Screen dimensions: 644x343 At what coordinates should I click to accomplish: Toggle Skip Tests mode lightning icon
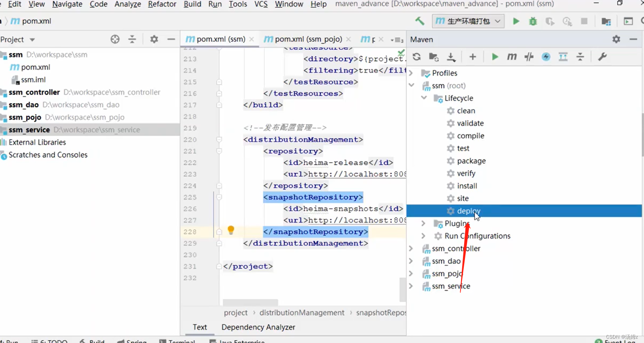(x=546, y=57)
